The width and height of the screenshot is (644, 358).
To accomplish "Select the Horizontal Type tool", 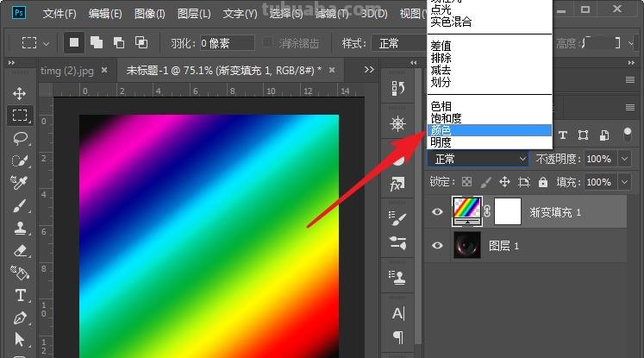I will tap(19, 296).
